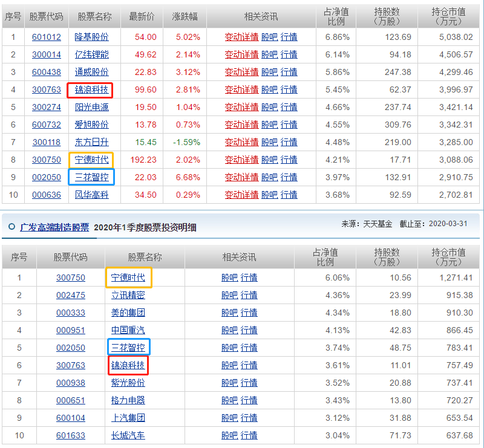Open 行情 link in the 风华高科 row

[x=289, y=195]
